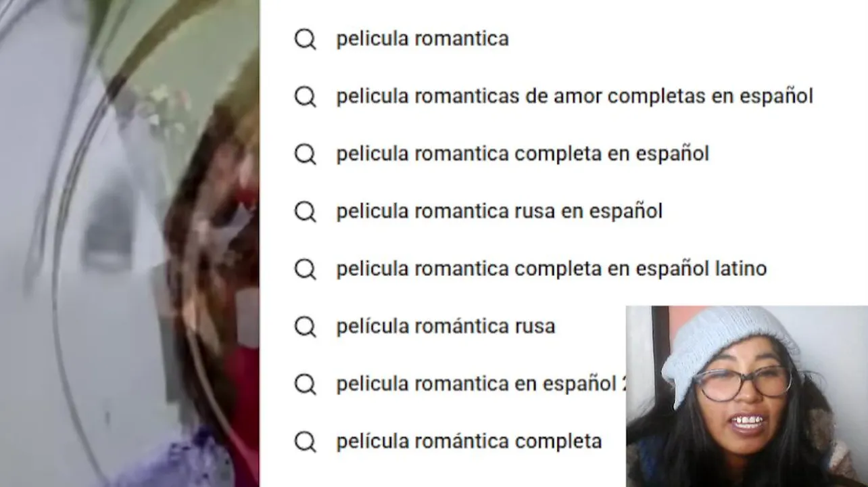
Task: Click the word 'latino' in fifth suggestion
Action: click(741, 269)
